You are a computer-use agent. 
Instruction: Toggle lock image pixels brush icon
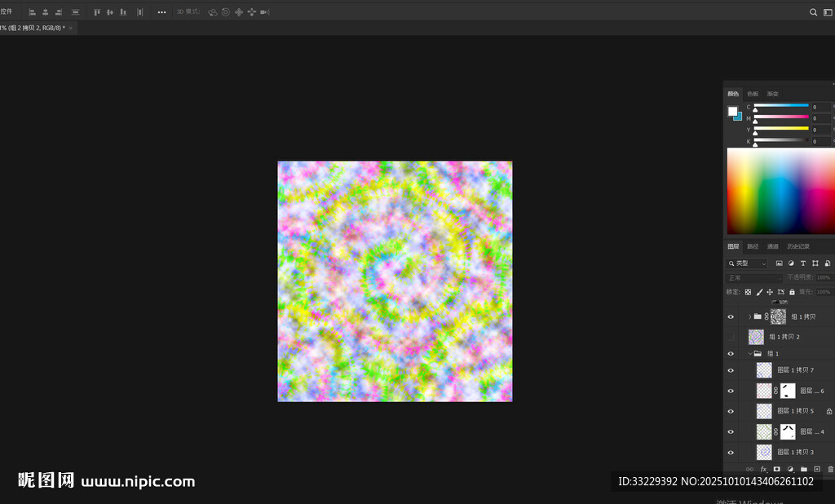point(759,292)
